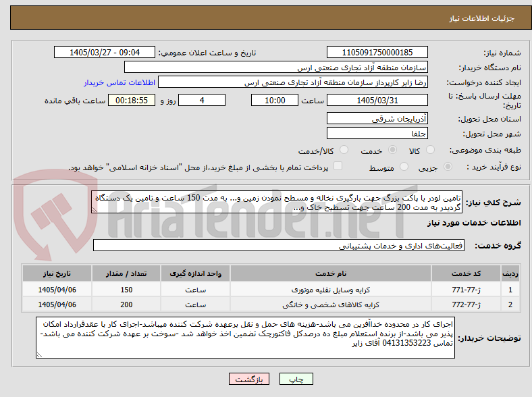This screenshot has height=397, width=532.
Task: Click the واحد اندازه گیری column header
Action: click(x=195, y=273)
